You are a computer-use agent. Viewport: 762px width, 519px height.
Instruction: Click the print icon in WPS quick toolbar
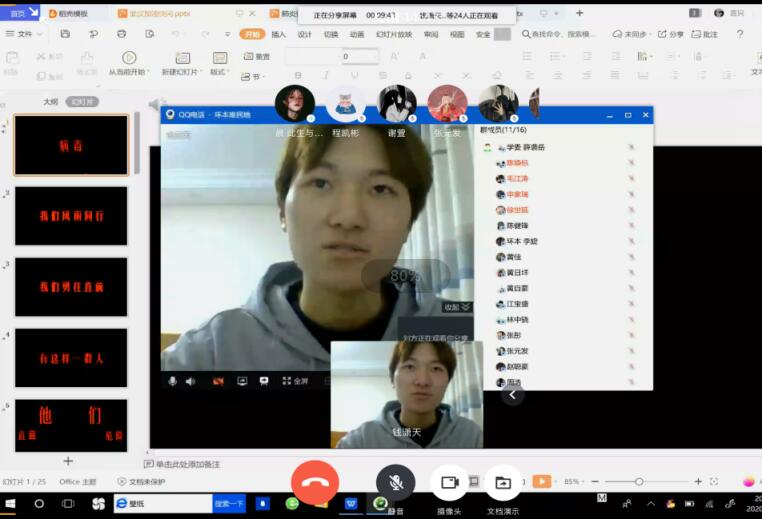(121, 34)
